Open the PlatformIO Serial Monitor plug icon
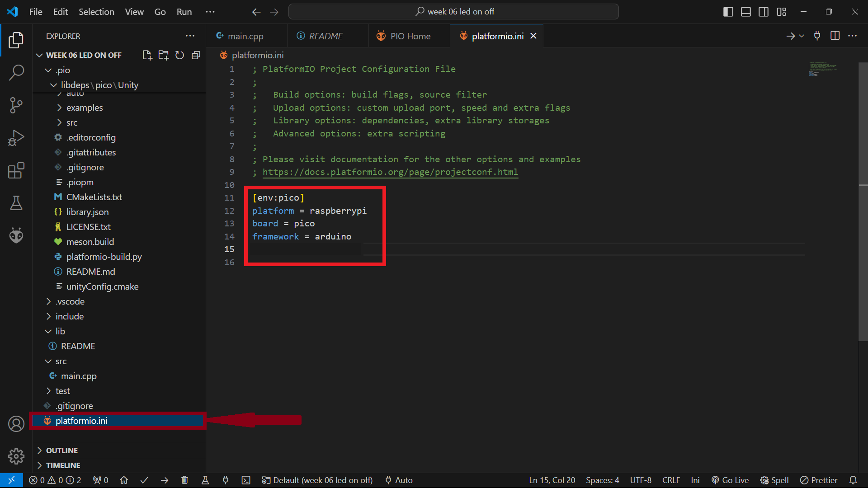The width and height of the screenshot is (868, 488). point(226,480)
